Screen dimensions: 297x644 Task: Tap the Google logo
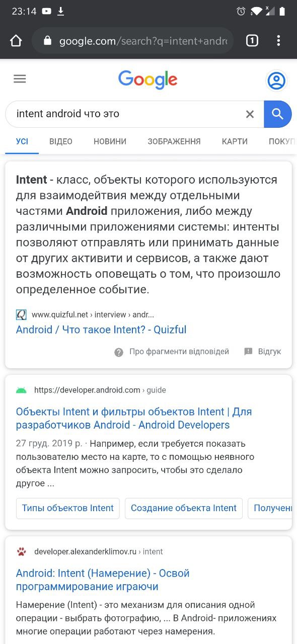click(x=148, y=80)
